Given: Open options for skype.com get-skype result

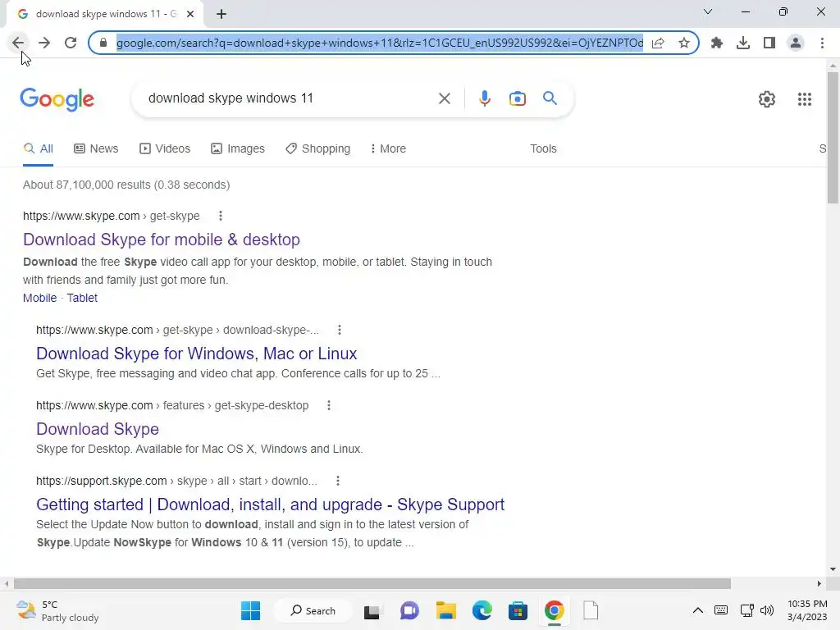Looking at the screenshot, I should point(220,216).
